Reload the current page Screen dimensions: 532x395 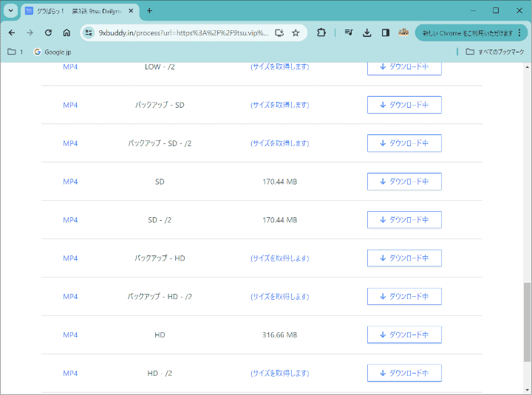coord(48,32)
